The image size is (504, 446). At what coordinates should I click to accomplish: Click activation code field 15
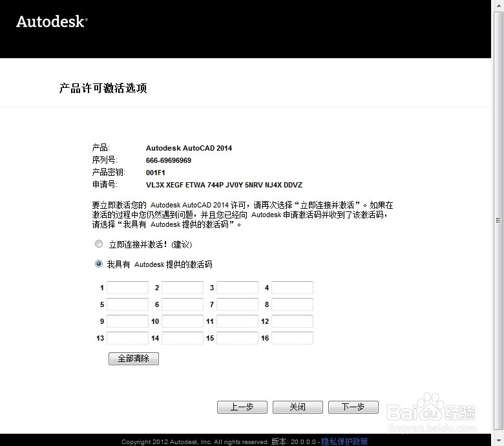(x=238, y=338)
